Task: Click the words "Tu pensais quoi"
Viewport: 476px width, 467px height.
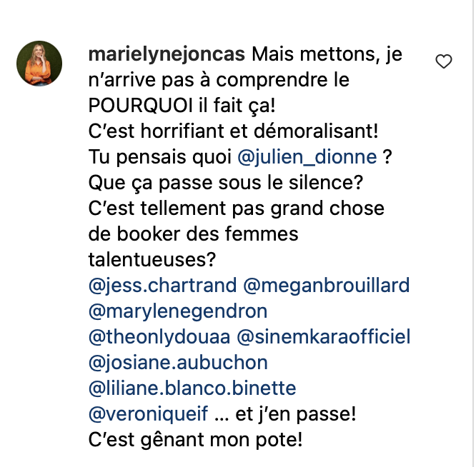Action: [x=160, y=157]
